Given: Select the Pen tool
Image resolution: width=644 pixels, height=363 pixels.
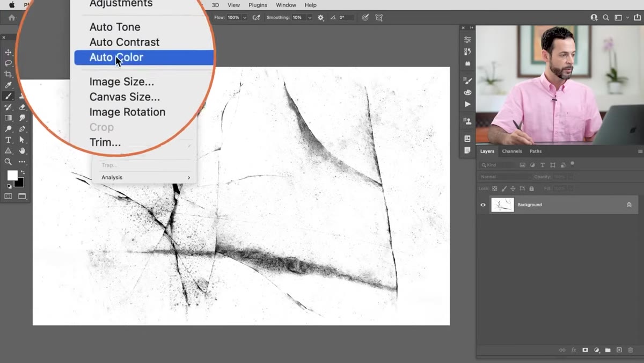Looking at the screenshot, I should tap(22, 129).
